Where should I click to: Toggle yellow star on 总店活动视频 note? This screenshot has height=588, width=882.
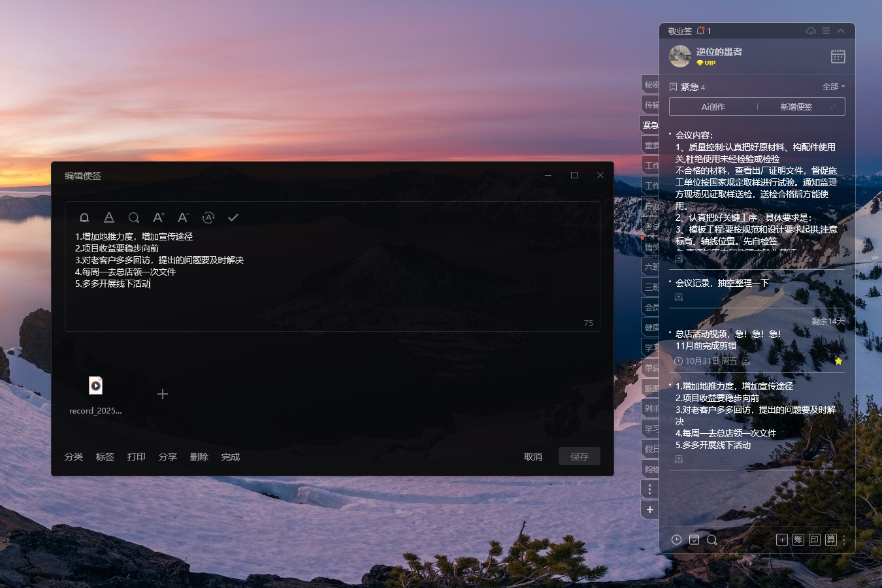coord(838,361)
